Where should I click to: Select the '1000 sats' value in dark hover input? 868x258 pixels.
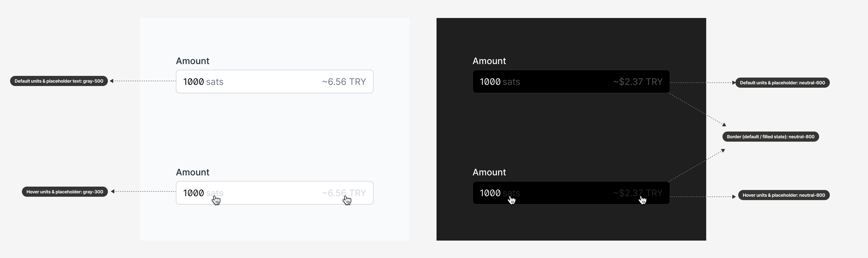coord(500,193)
